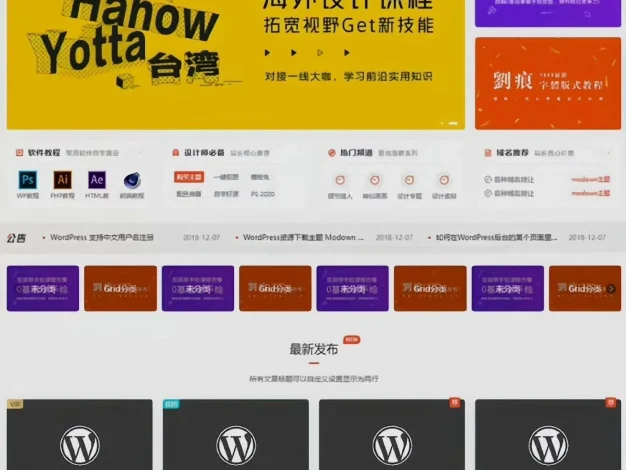Open the purple banner at the top right

click(548, 13)
